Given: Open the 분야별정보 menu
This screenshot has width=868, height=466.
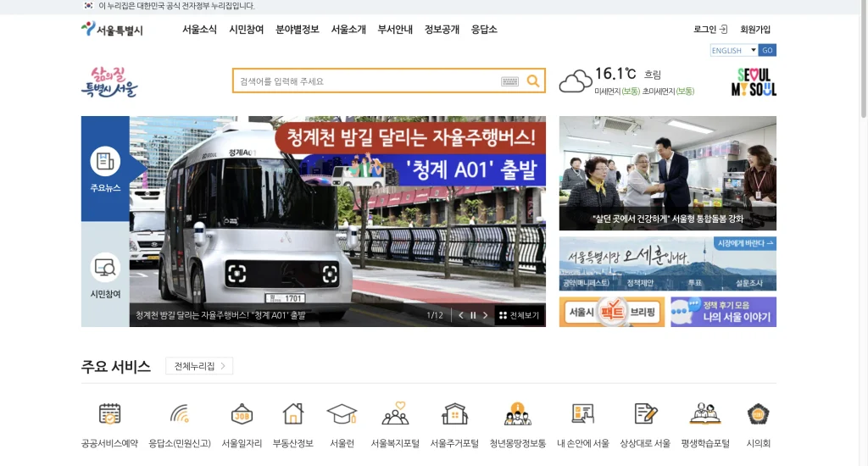Looking at the screenshot, I should pyautogui.click(x=298, y=30).
